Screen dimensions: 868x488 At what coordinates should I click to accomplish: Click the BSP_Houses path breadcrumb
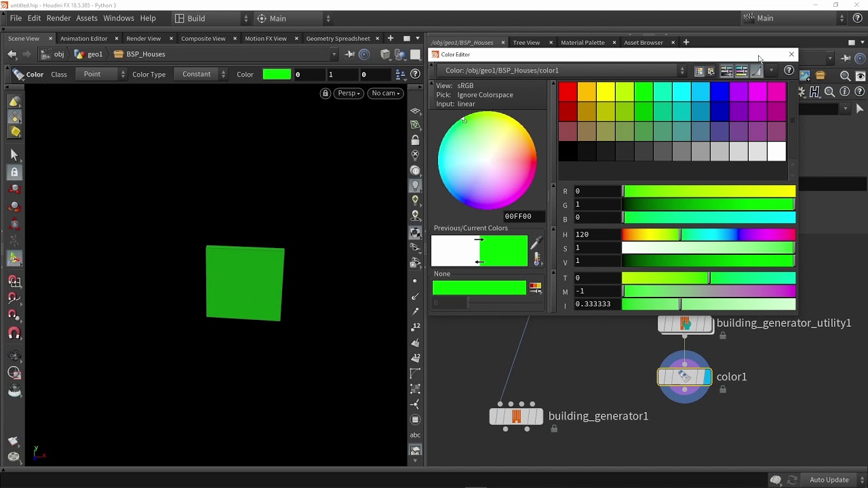point(140,54)
